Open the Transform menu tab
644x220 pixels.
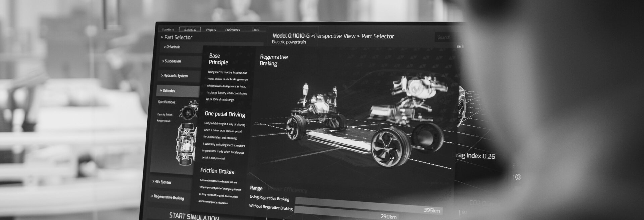coord(168,30)
